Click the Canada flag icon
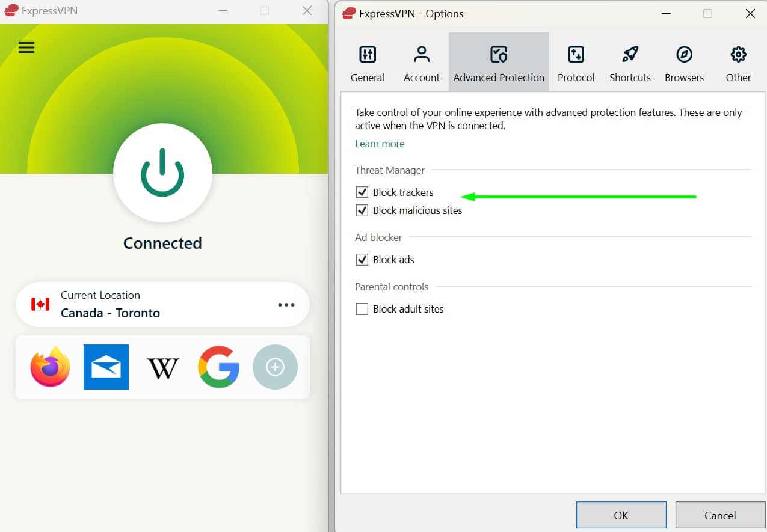The width and height of the screenshot is (767, 532). [x=40, y=304]
